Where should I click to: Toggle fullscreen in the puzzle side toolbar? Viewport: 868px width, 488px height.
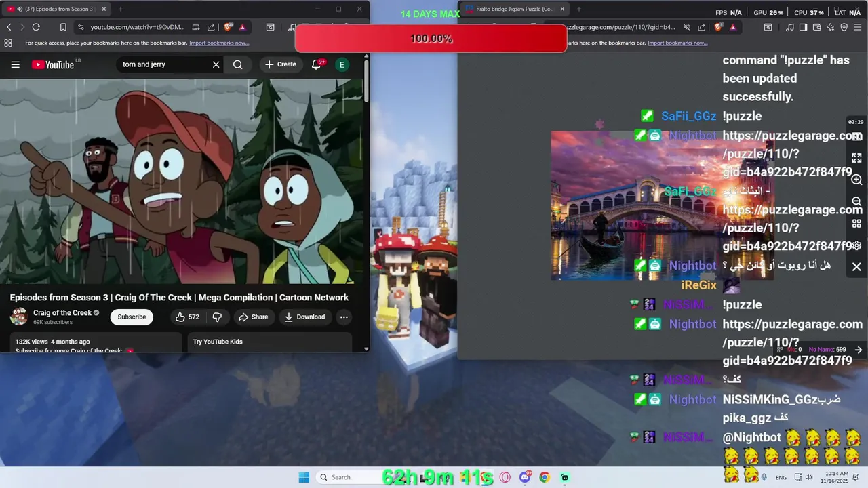click(x=856, y=157)
